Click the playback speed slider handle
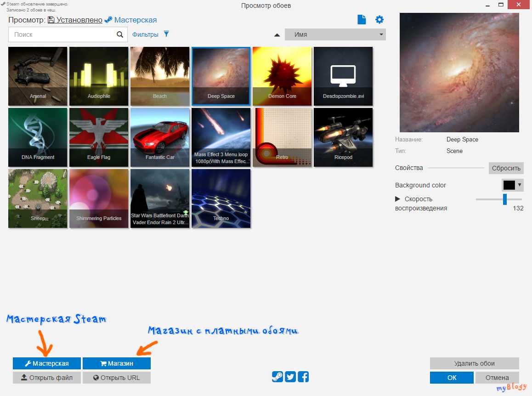The height and width of the screenshot is (396, 532). [x=504, y=199]
